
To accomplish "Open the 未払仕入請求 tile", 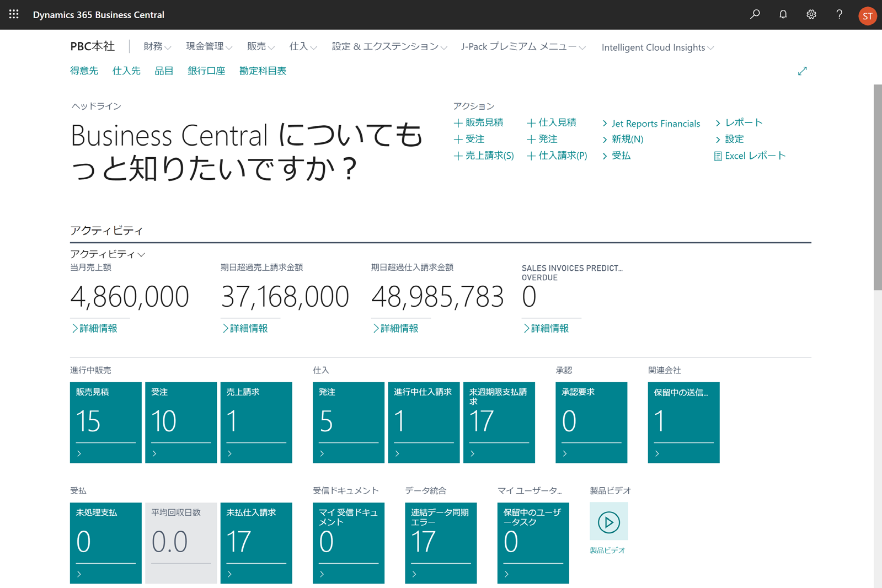I will tap(256, 543).
